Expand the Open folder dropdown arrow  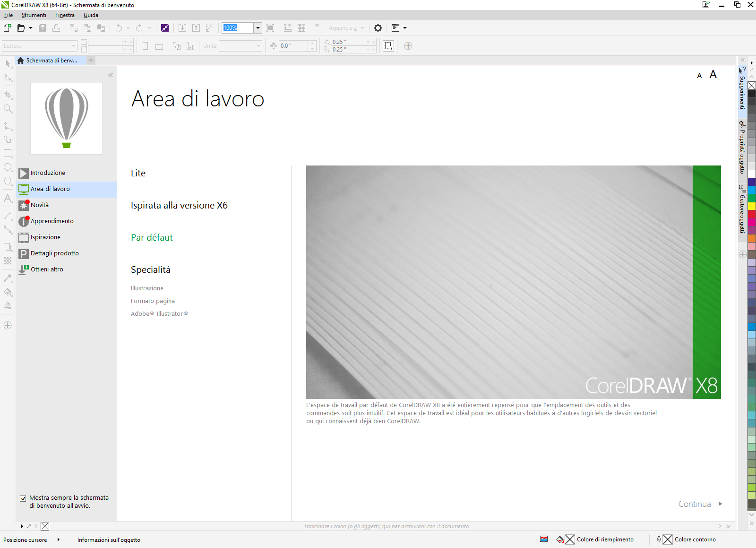[31, 28]
